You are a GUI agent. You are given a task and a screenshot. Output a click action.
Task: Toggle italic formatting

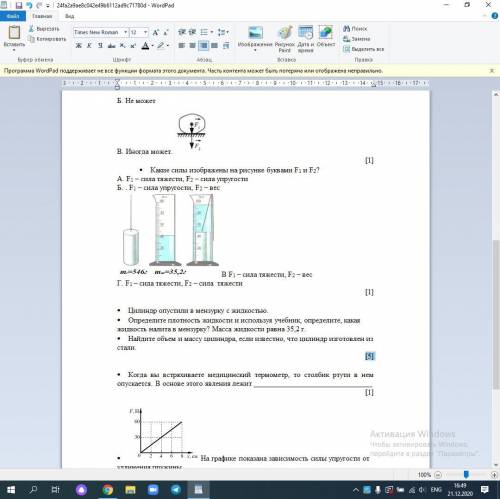point(89,46)
